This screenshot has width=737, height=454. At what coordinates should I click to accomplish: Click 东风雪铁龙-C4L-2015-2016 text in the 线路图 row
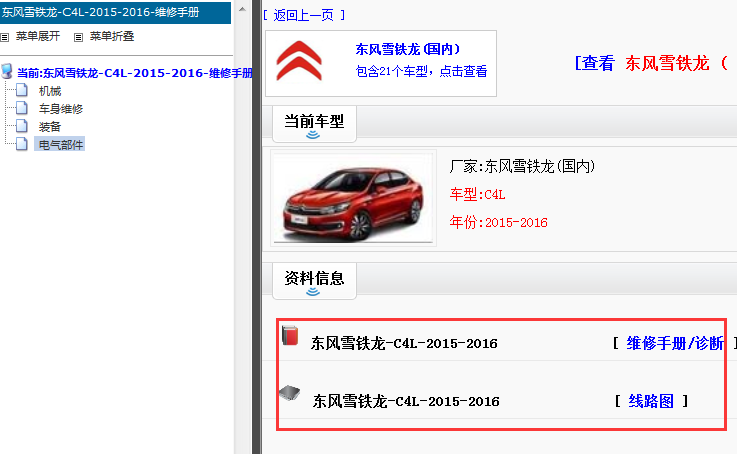(406, 401)
